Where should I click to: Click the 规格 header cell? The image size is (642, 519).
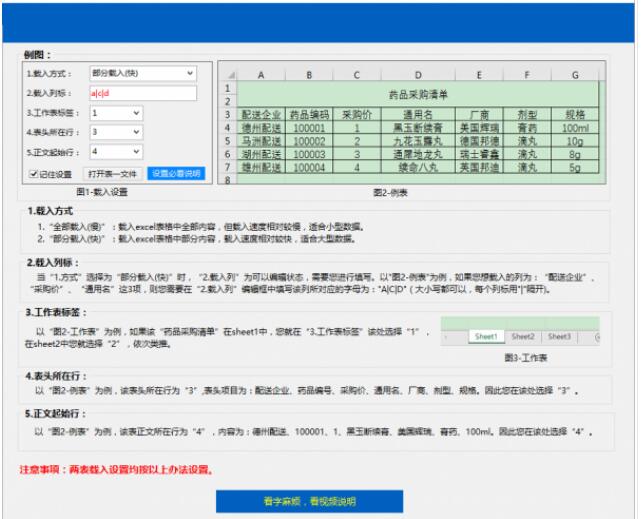tap(575, 115)
